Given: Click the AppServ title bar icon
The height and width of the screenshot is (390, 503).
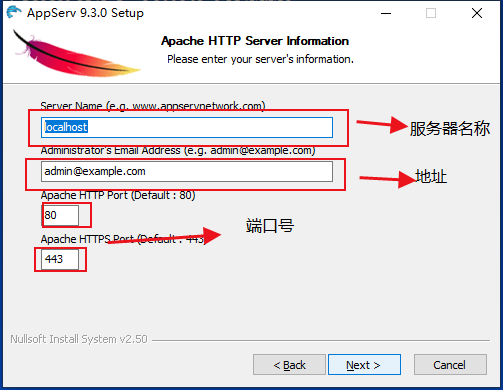Looking at the screenshot, I should [x=14, y=12].
